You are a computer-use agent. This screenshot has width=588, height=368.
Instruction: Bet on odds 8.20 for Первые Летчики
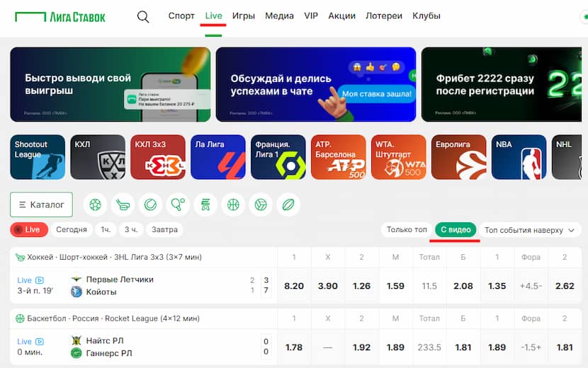point(294,286)
